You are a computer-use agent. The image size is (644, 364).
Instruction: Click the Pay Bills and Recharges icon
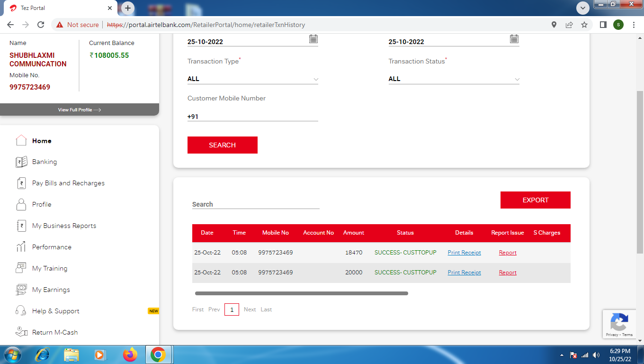click(21, 183)
